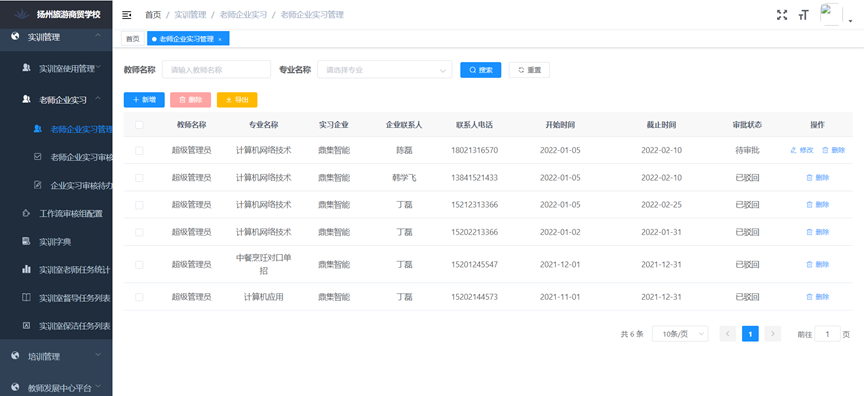Open 工作流审核组配置 menu item
Screen dimensions: 864x396
[56, 214]
